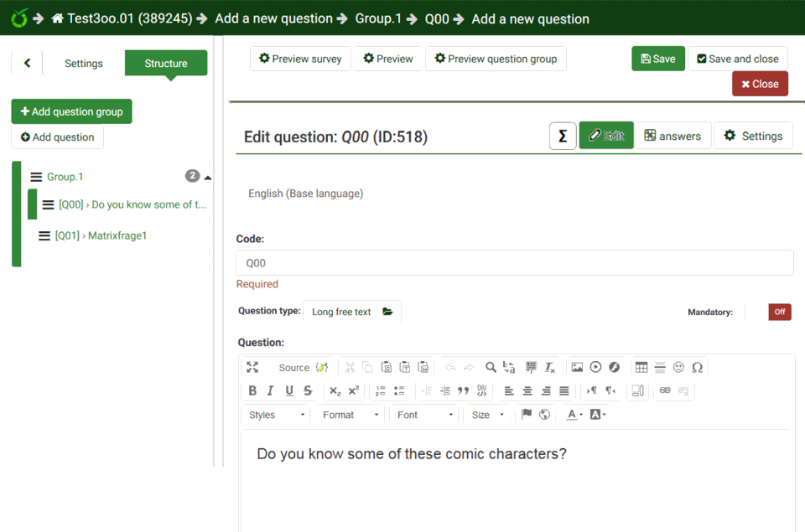
Task: Insert a bulleted list
Action: (x=399, y=391)
